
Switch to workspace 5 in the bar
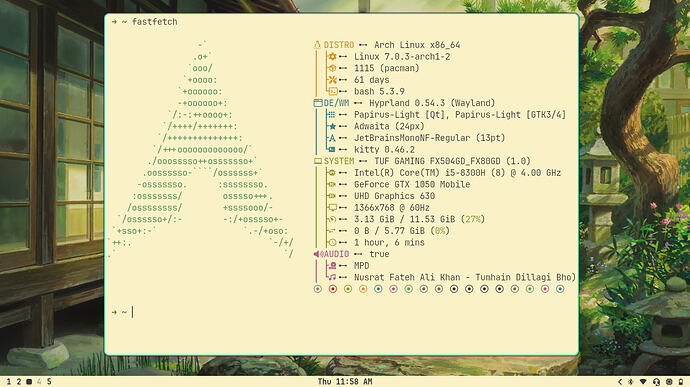(x=49, y=382)
